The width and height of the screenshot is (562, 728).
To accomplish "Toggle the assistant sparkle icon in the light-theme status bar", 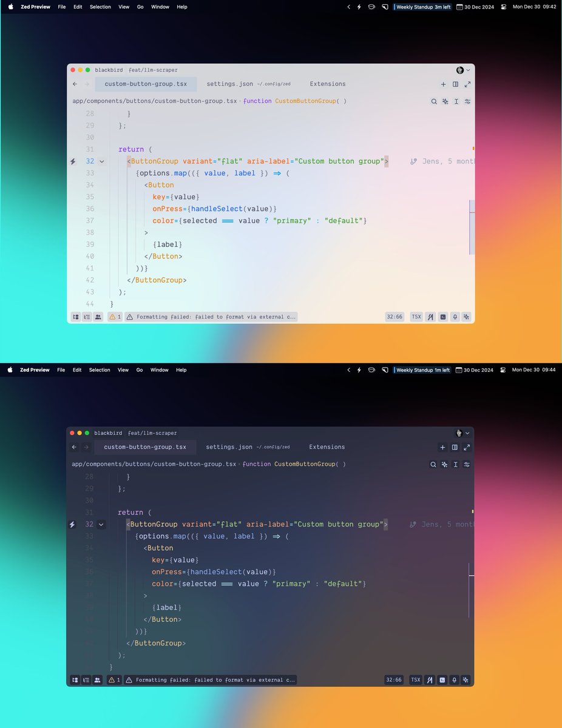I will pos(466,317).
